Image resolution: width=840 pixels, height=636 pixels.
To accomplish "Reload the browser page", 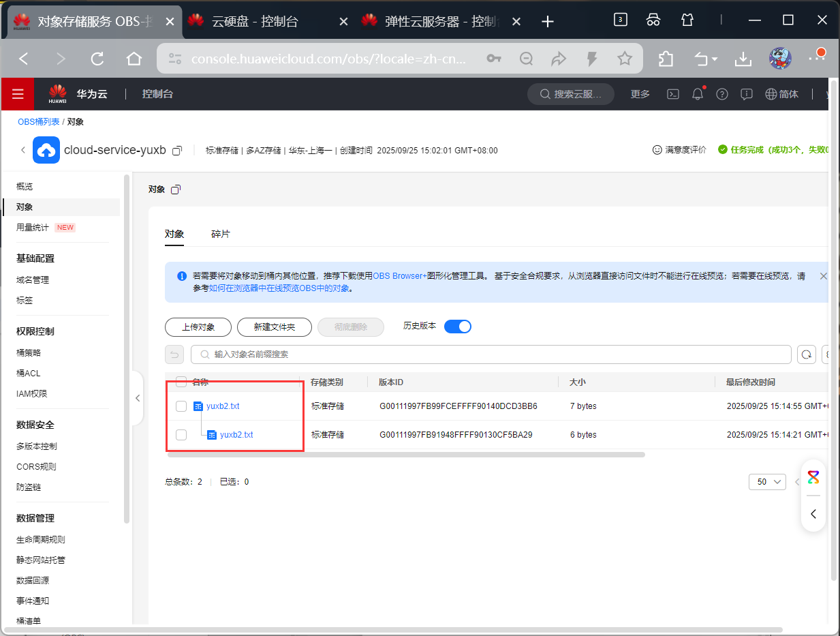I will pyautogui.click(x=97, y=59).
